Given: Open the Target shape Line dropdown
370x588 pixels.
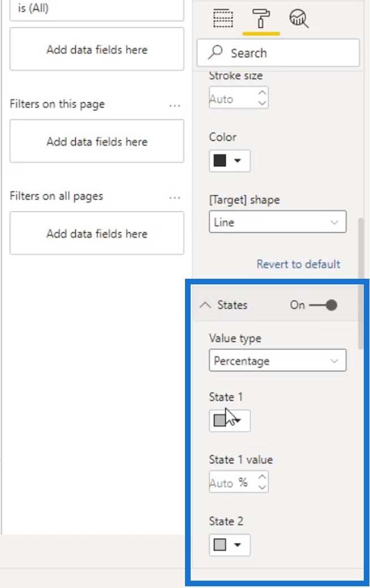Looking at the screenshot, I should click(278, 222).
